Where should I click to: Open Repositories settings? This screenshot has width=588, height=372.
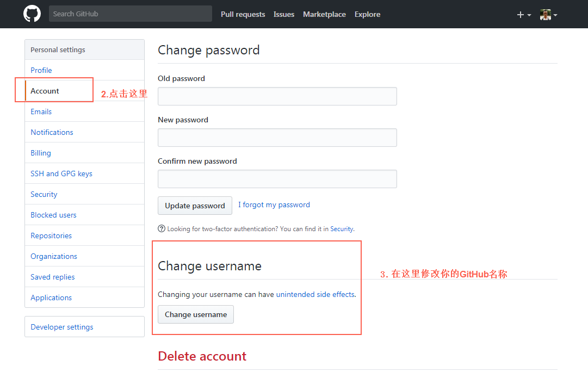click(84, 235)
